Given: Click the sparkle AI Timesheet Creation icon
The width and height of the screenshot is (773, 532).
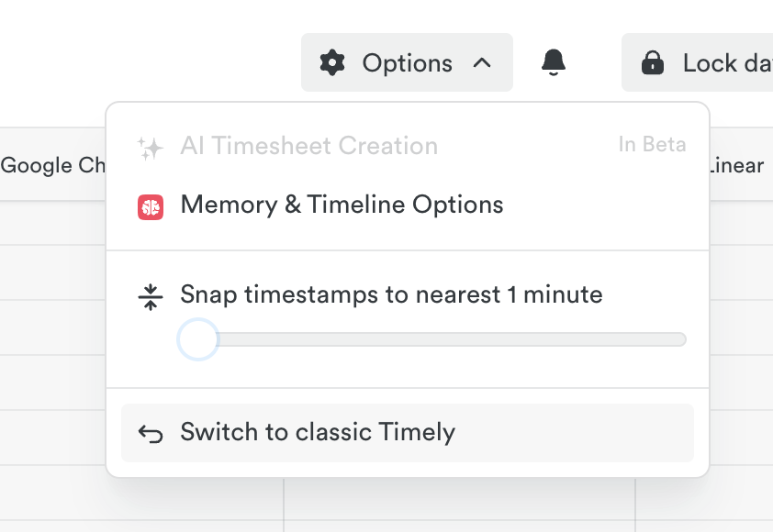Looking at the screenshot, I should tap(150, 144).
